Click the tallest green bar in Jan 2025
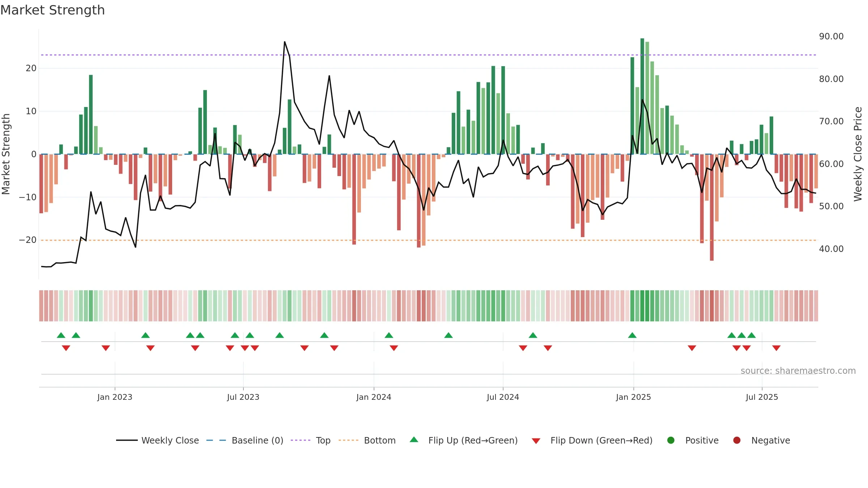This screenshot has height=488, width=868. pyautogui.click(x=642, y=96)
